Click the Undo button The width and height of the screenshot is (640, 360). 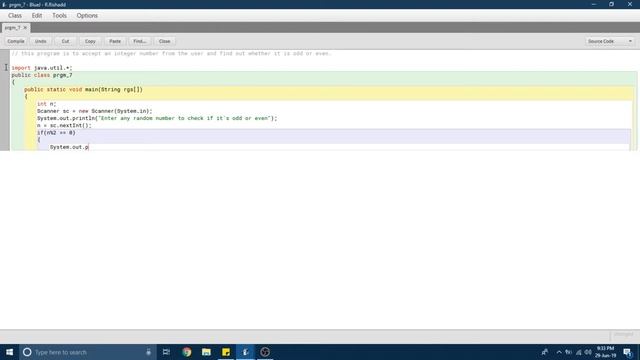[x=40, y=41]
